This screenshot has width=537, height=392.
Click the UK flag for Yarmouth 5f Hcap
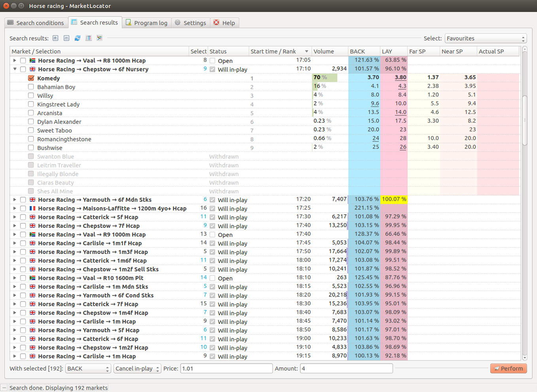click(x=32, y=330)
